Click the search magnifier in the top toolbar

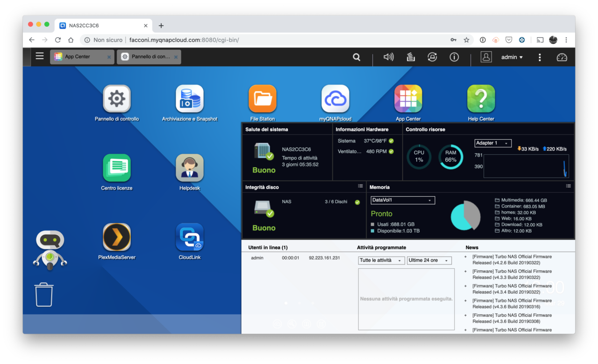(356, 57)
